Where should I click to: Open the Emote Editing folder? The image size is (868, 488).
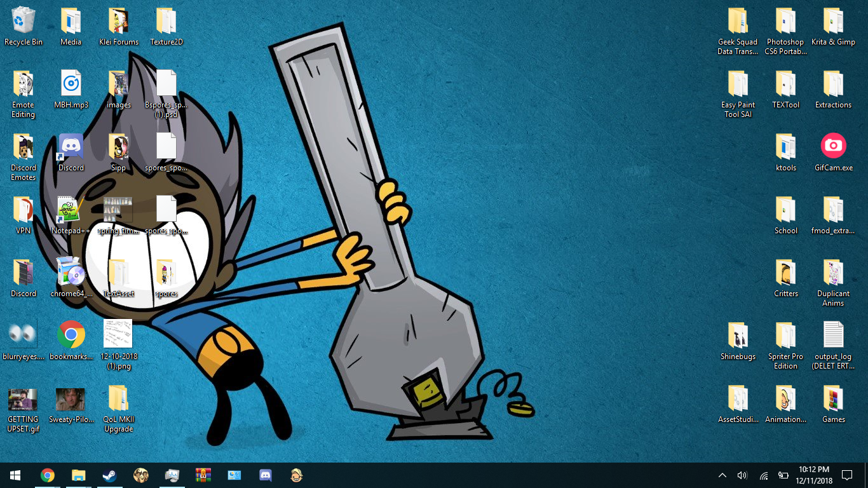coord(24,94)
